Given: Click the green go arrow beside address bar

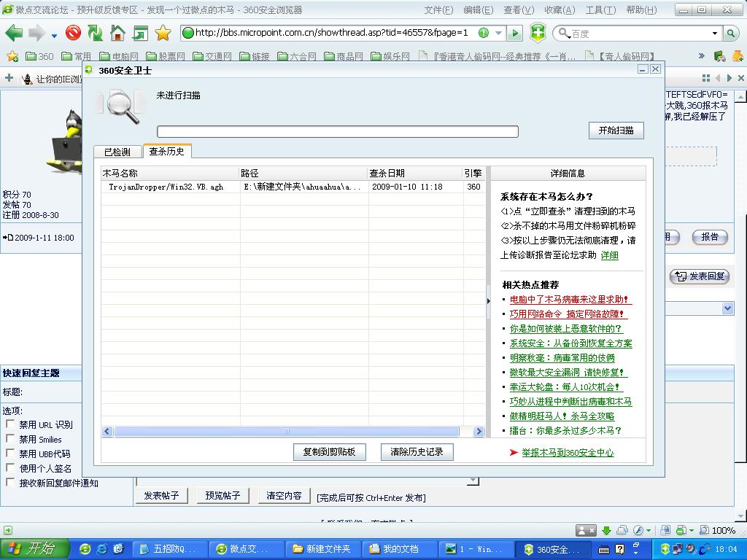Looking at the screenshot, I should (x=514, y=34).
